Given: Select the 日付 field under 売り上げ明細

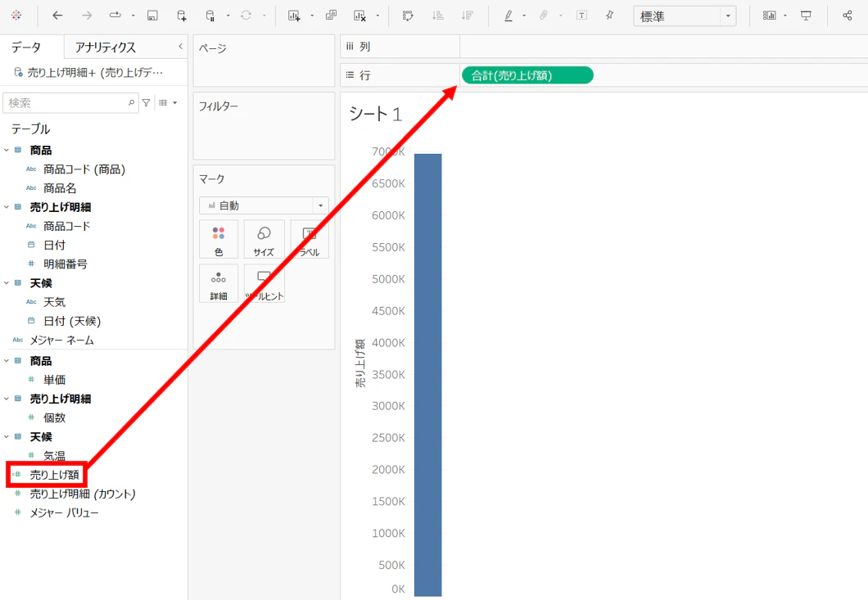Looking at the screenshot, I should (54, 245).
